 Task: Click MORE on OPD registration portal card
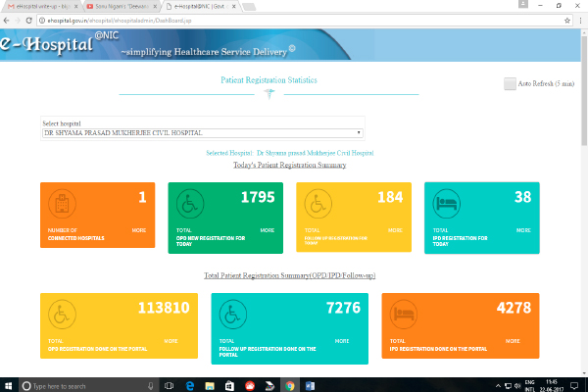coord(171,341)
